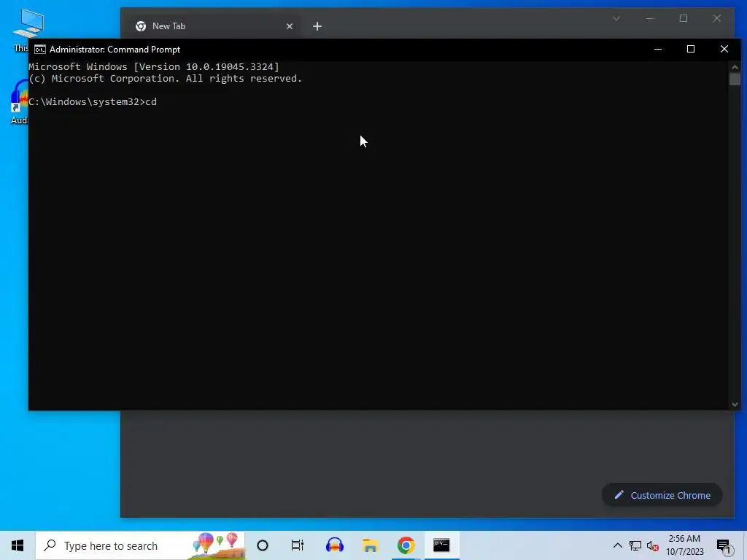Open Cortana circle icon on taskbar
Screen dimensions: 747x560
[x=263, y=545]
